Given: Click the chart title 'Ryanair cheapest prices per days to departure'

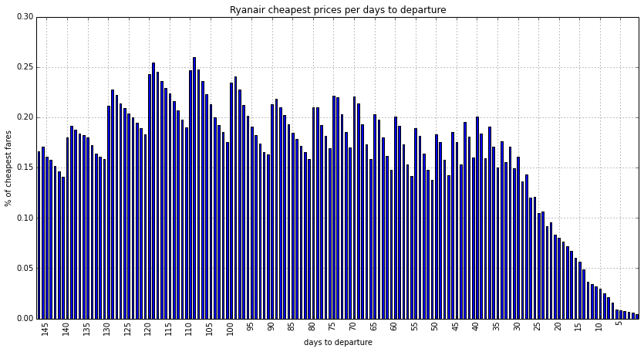Looking at the screenshot, I should pos(338,10).
